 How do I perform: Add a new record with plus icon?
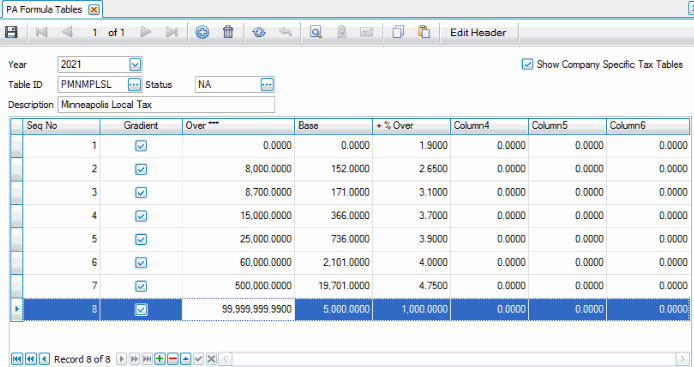coord(202,32)
